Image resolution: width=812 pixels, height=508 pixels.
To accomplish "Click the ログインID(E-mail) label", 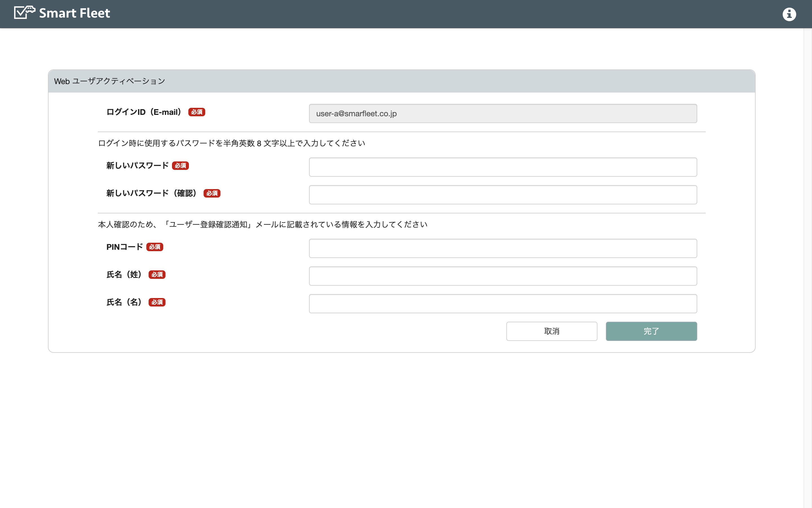I will pos(144,112).
